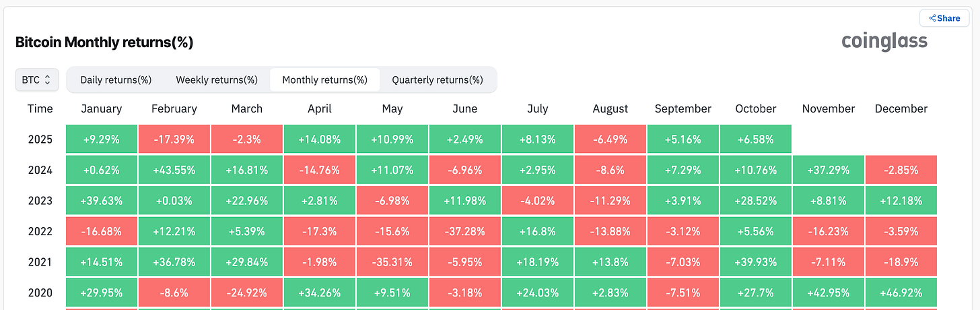Click the 2022 June -37.28% cell
980x310 pixels.
pyautogui.click(x=465, y=231)
